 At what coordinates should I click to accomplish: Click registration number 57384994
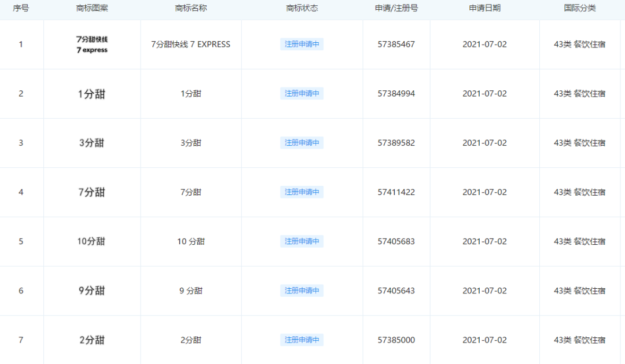click(x=396, y=94)
